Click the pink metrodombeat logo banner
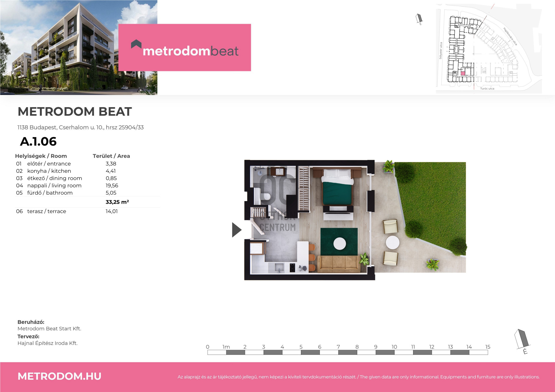 [184, 47]
